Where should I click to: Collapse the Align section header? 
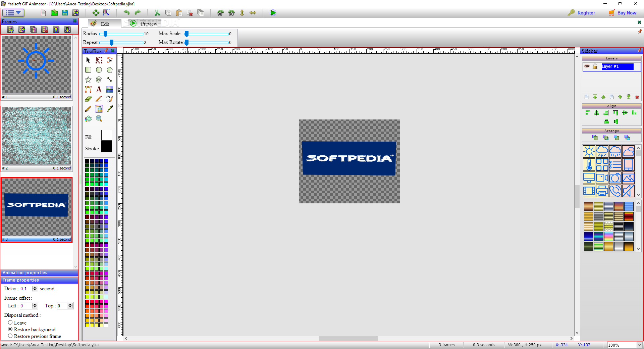pyautogui.click(x=612, y=106)
